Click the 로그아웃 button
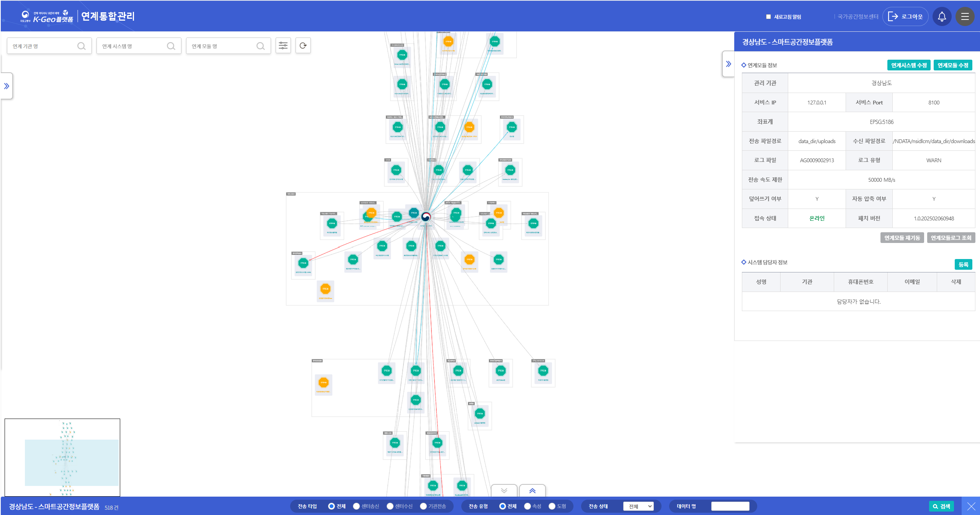Viewport: 980px width, 515px height. click(905, 16)
